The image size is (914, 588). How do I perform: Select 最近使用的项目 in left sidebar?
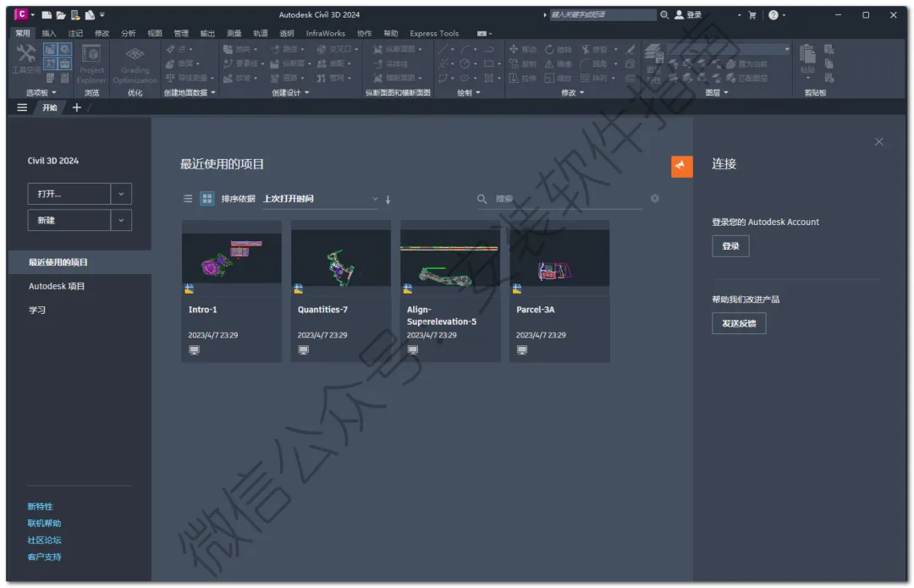(x=80, y=262)
